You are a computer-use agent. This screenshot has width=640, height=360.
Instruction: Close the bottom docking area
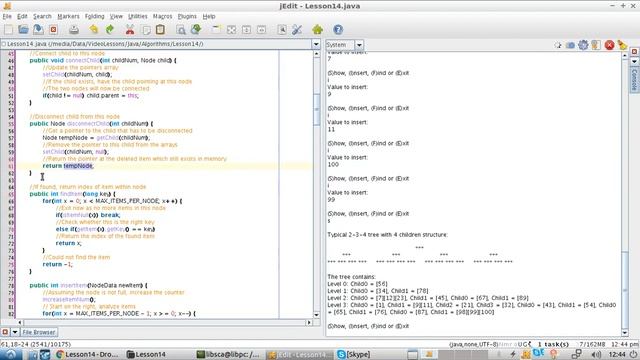(x=5, y=332)
